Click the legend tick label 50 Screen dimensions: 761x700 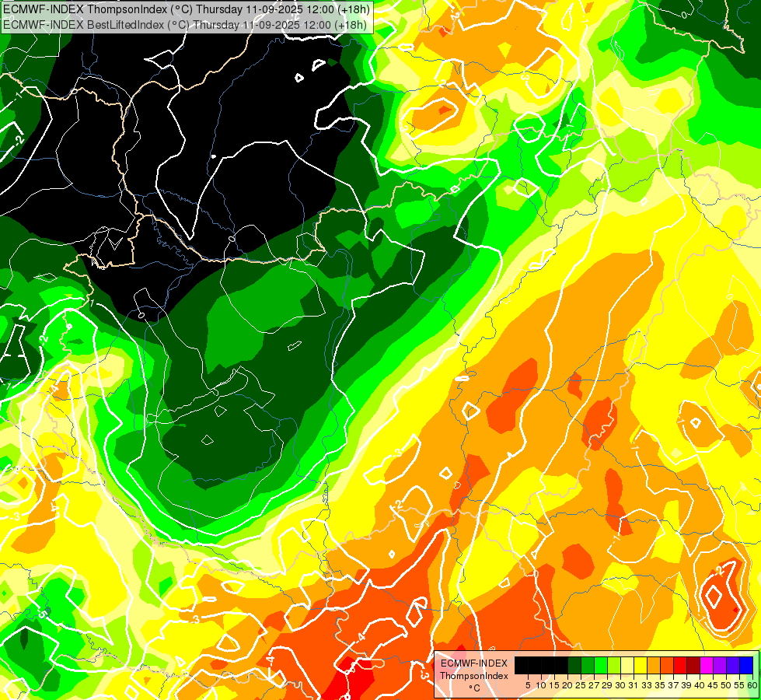[x=725, y=685]
